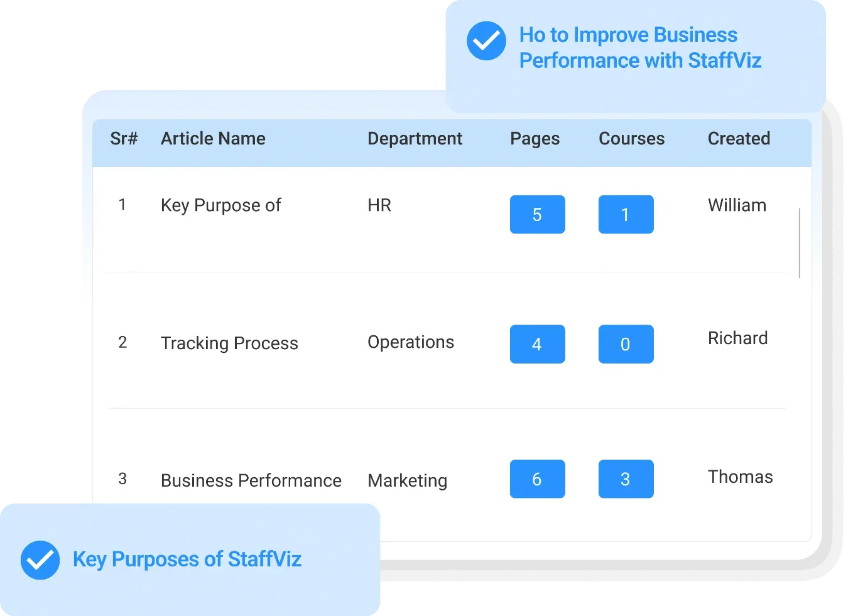The height and width of the screenshot is (616, 858).
Task: Select the Tracking Process article row
Action: [x=229, y=343]
